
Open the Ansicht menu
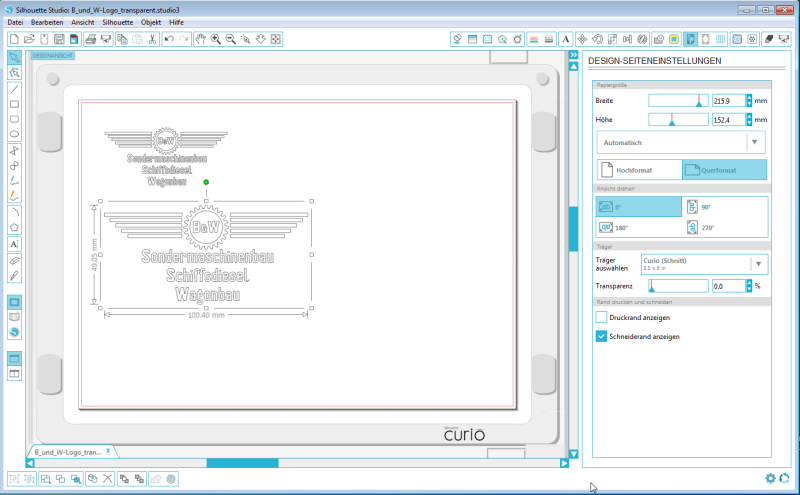tap(83, 22)
